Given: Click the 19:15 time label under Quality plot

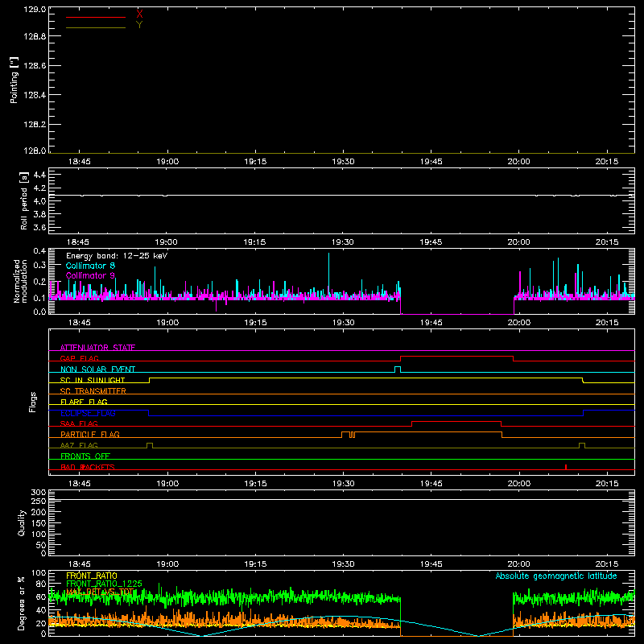Looking at the screenshot, I should click(x=255, y=564).
